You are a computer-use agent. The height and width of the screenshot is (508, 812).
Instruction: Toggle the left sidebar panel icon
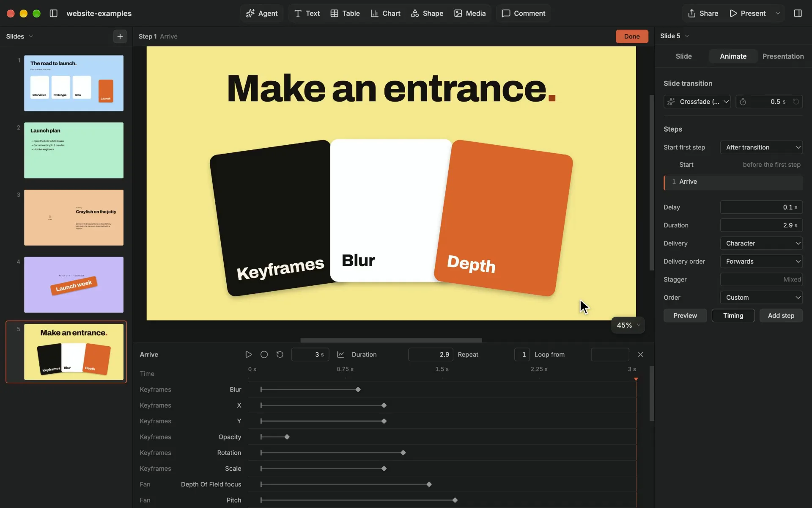(x=53, y=13)
